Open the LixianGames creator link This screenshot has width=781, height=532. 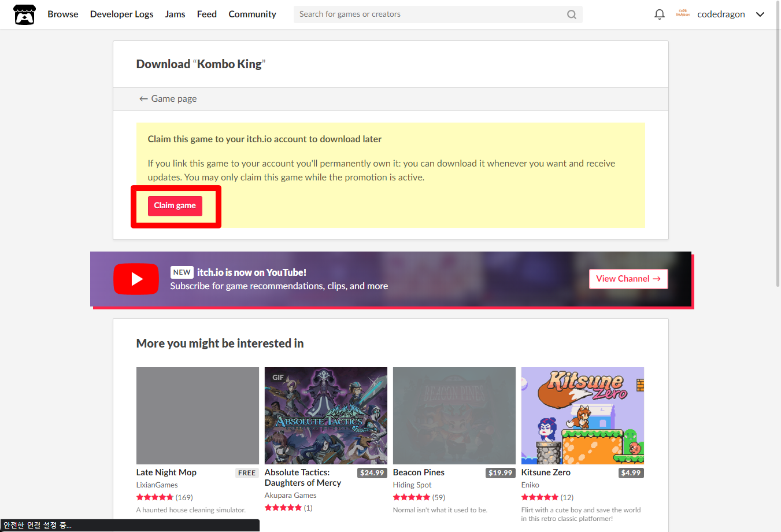157,485
